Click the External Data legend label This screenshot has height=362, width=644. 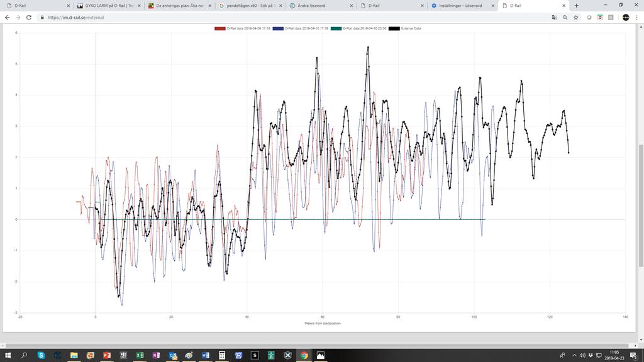point(411,28)
